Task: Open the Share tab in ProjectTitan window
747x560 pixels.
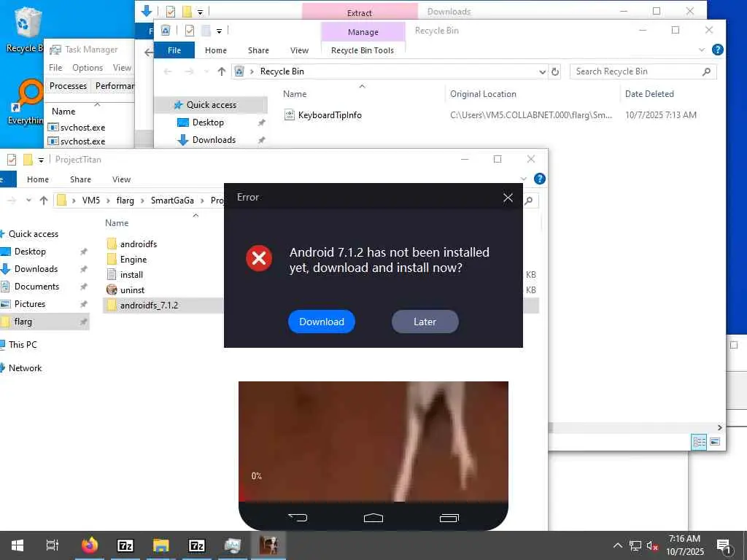Action: 80,179
